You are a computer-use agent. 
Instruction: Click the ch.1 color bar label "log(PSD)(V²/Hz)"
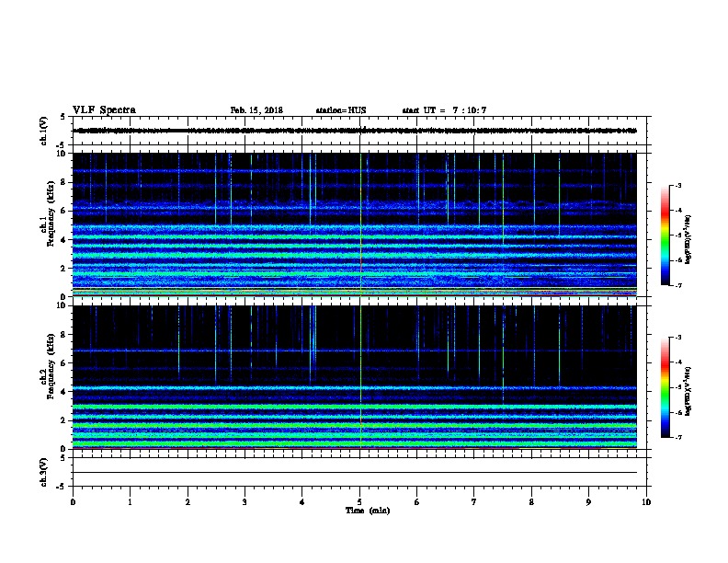click(x=688, y=238)
